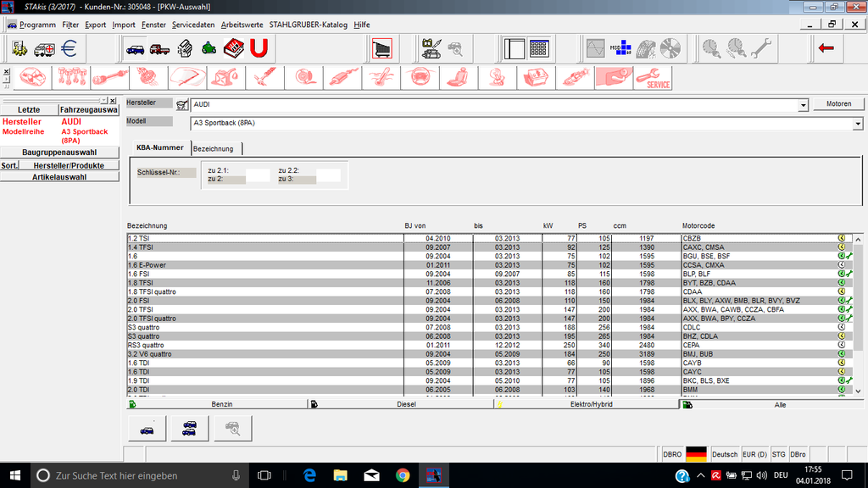Open the SERVICE wrench category

pos(654,77)
